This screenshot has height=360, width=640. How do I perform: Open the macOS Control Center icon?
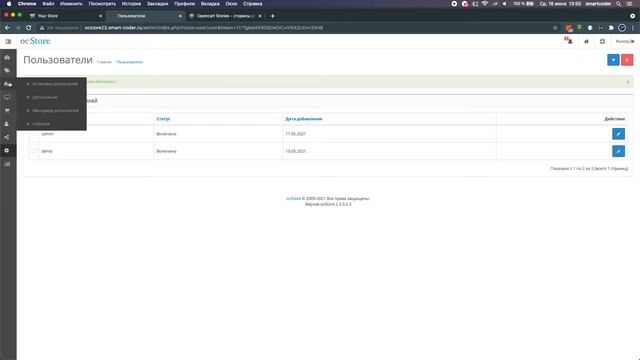[x=629, y=4]
